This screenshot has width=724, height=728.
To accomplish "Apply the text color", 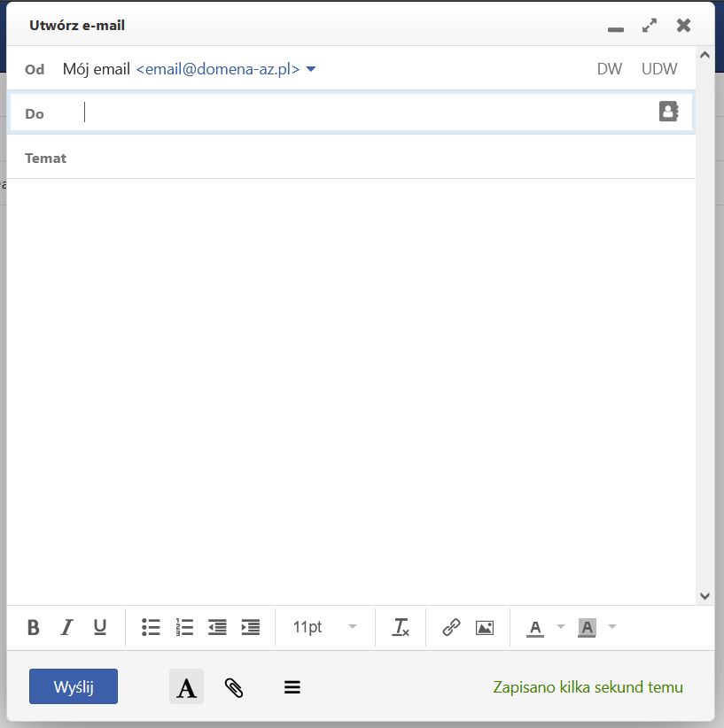I will pyautogui.click(x=535, y=628).
